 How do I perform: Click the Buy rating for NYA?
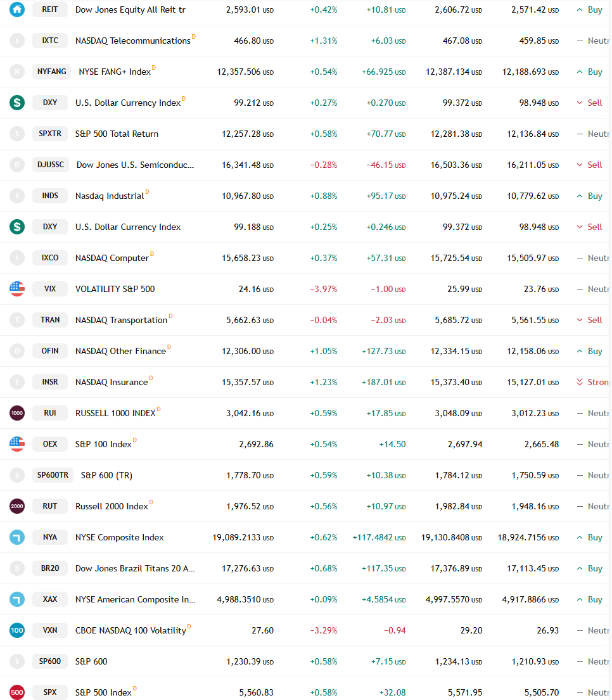tap(590, 537)
